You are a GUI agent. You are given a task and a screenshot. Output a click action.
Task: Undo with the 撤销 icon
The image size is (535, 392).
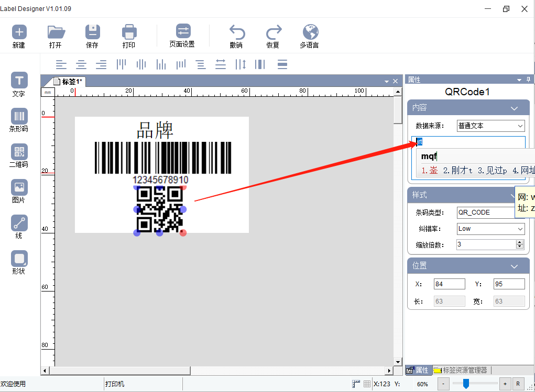point(237,32)
